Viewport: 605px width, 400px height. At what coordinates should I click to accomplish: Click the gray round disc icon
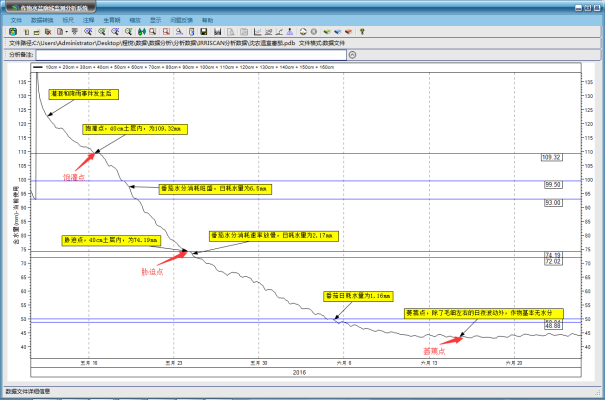click(314, 32)
